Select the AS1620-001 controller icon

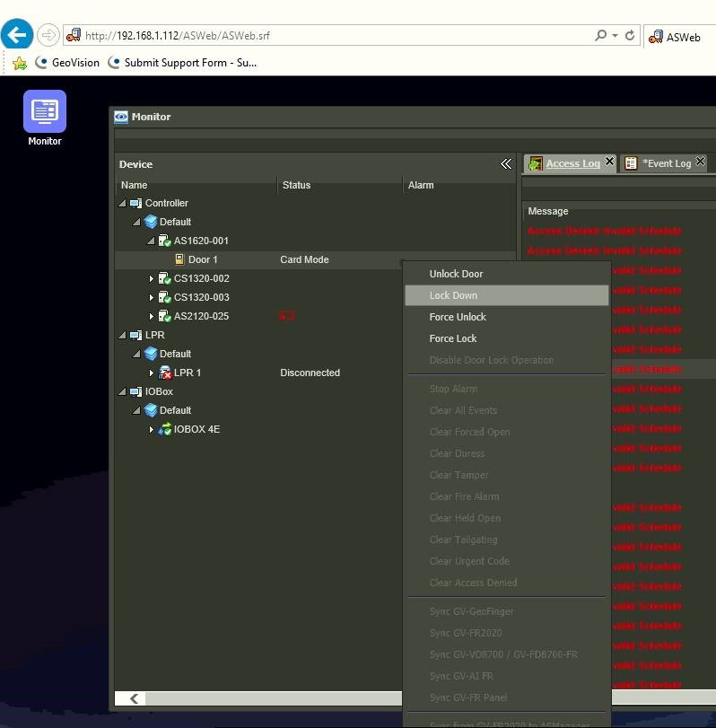click(x=165, y=241)
